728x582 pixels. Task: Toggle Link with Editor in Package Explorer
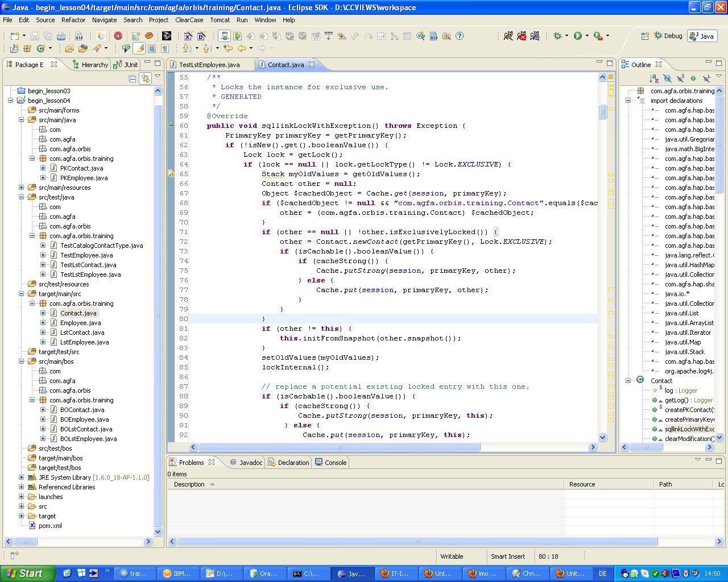pyautogui.click(x=145, y=78)
